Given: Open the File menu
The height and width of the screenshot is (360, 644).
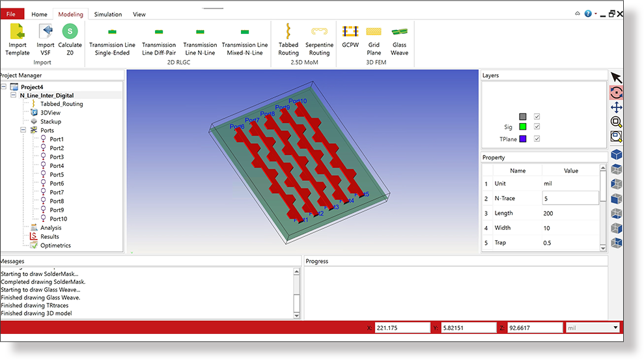Looking at the screenshot, I should pyautogui.click(x=12, y=14).
